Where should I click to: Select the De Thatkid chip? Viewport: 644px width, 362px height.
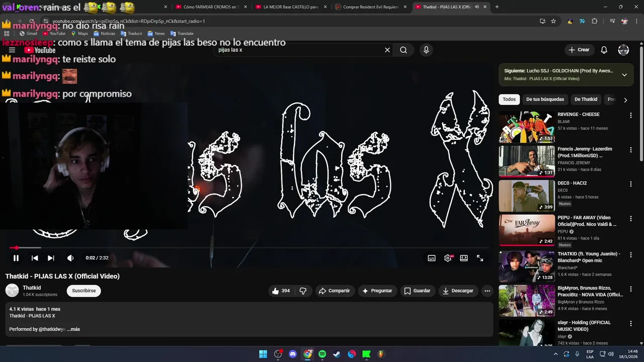point(586,100)
